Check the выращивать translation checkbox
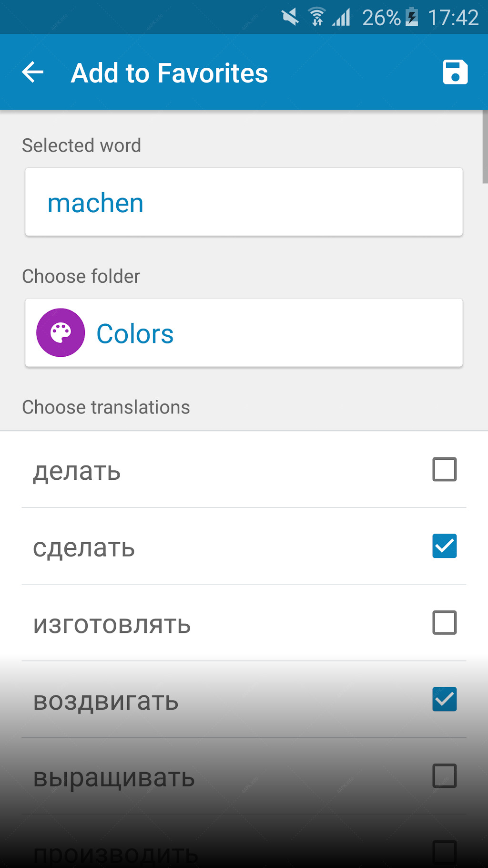Image resolution: width=488 pixels, height=868 pixels. tap(445, 775)
